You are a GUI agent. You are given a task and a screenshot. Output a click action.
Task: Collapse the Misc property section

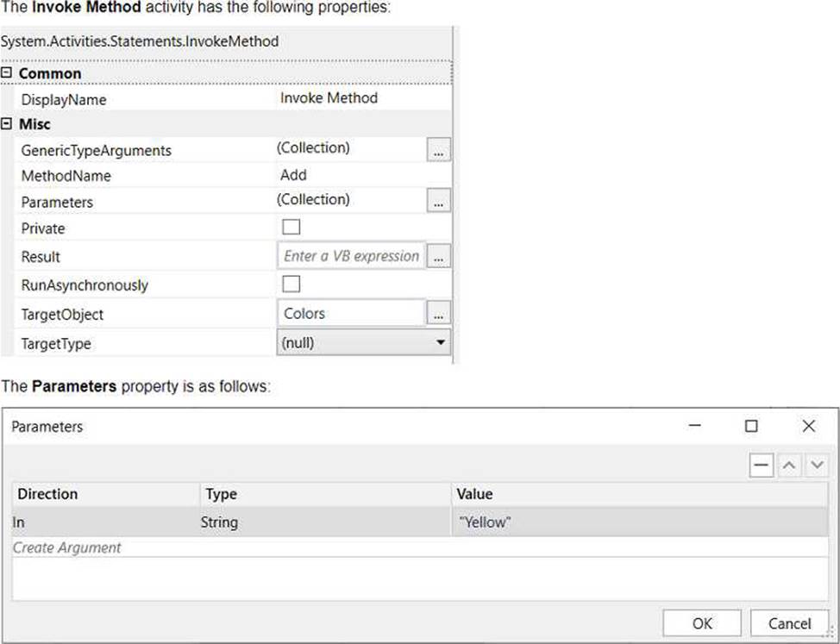coord(6,123)
